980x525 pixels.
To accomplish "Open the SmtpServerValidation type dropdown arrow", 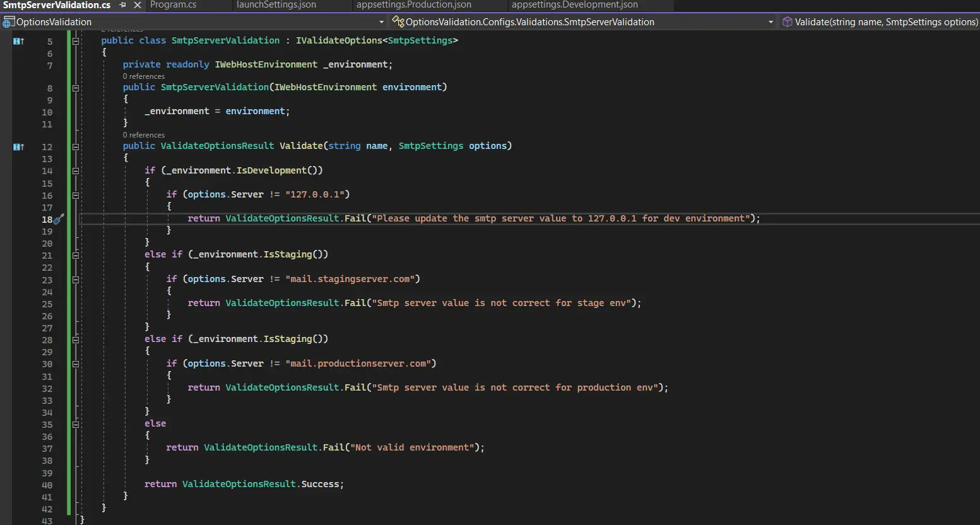I will click(770, 22).
